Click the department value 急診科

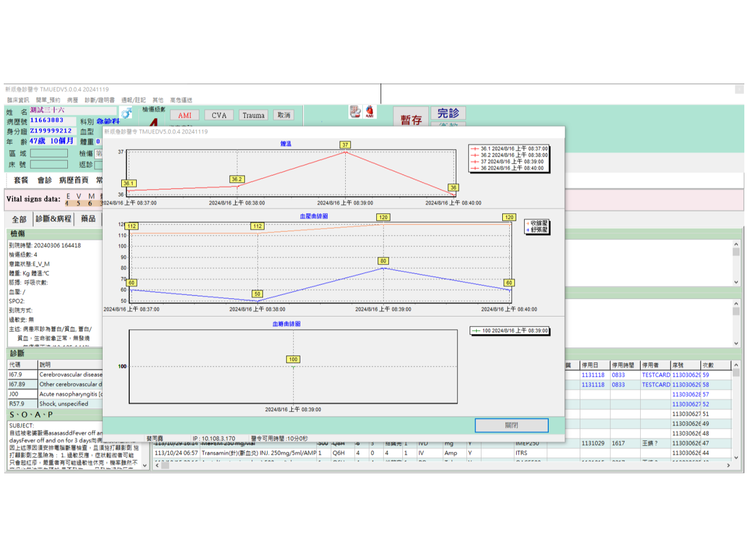coord(108,121)
